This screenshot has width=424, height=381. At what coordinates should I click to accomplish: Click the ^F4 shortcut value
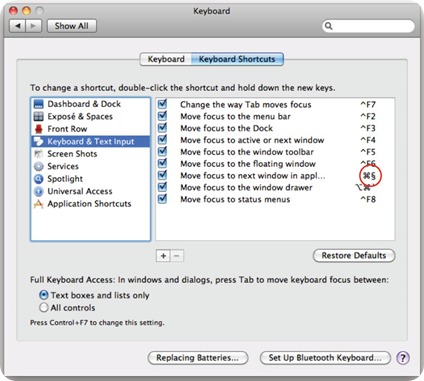pos(368,140)
